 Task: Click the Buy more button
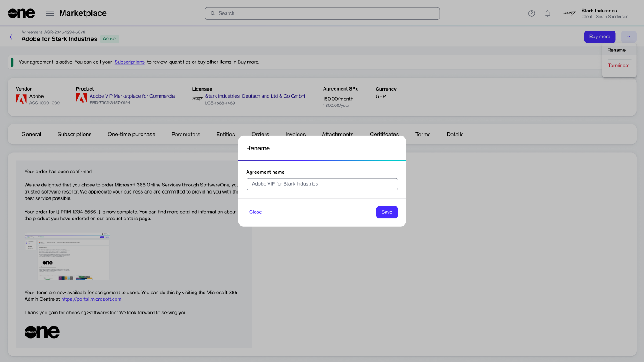pos(600,37)
